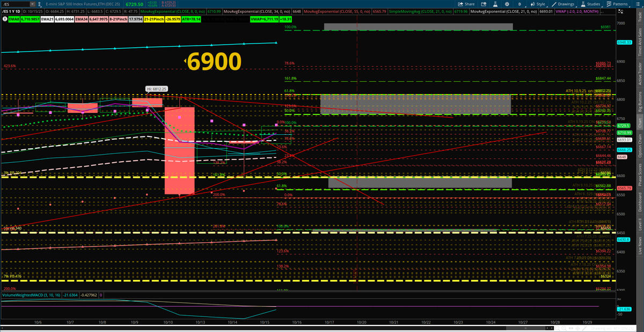Click the EMA34 pink label

pyautogui.click(x=82, y=19)
